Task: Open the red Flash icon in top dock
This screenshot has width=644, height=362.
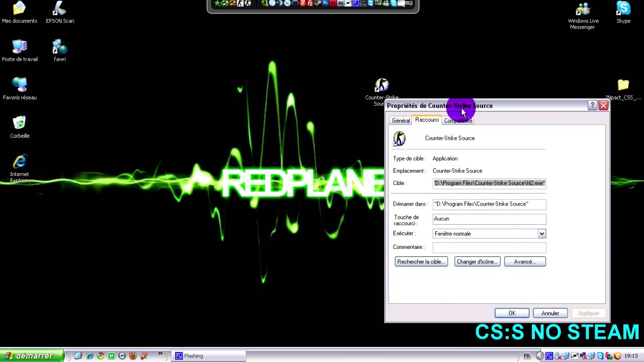Action: [333, 4]
